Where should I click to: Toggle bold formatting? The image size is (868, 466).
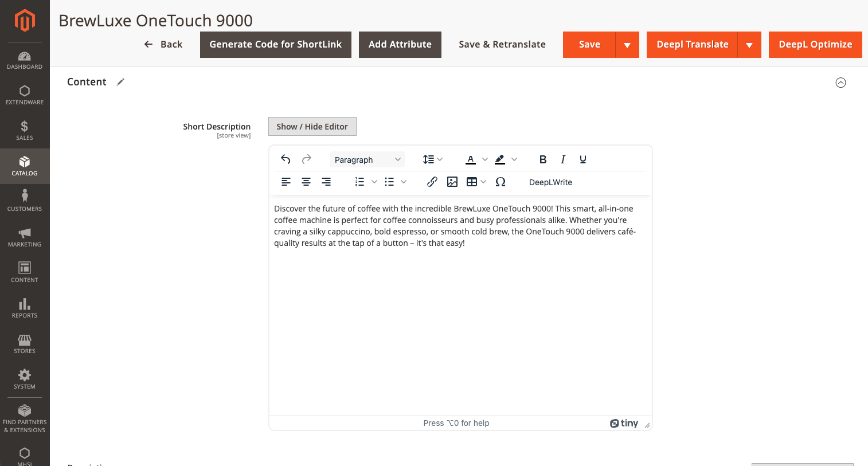543,159
